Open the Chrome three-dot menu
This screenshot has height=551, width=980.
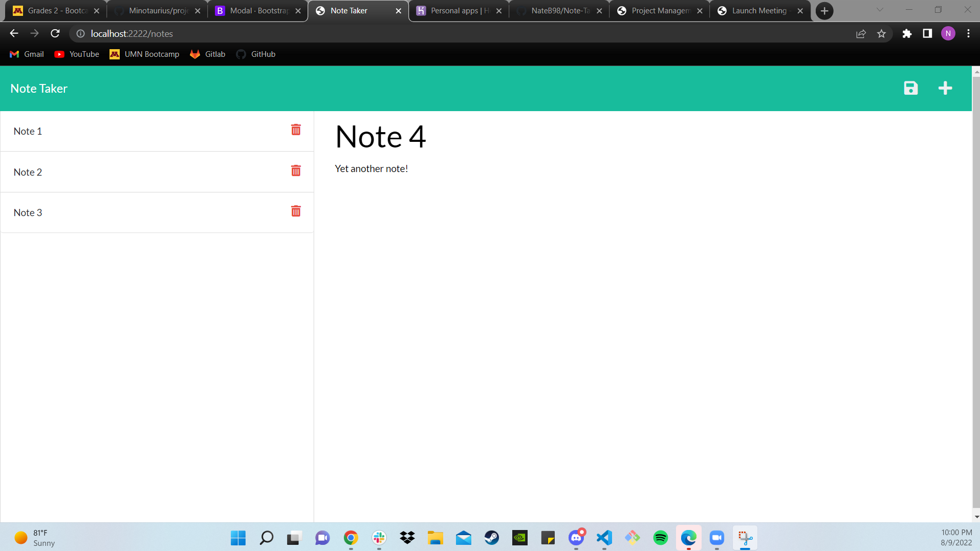(968, 34)
